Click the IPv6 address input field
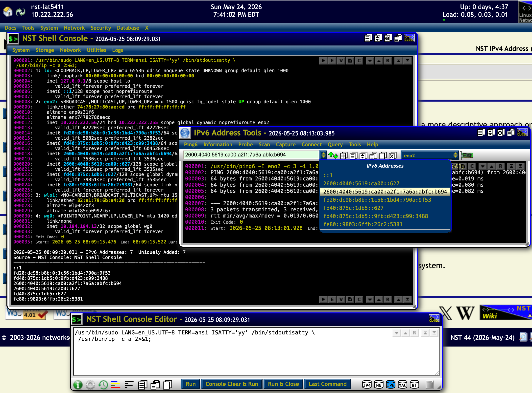 coord(251,155)
